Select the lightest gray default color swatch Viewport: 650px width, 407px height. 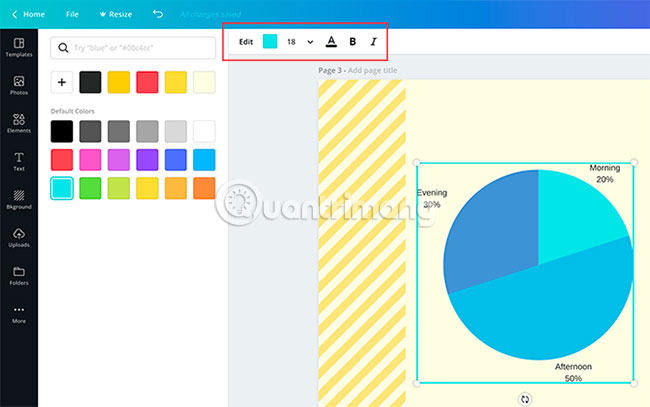click(176, 131)
